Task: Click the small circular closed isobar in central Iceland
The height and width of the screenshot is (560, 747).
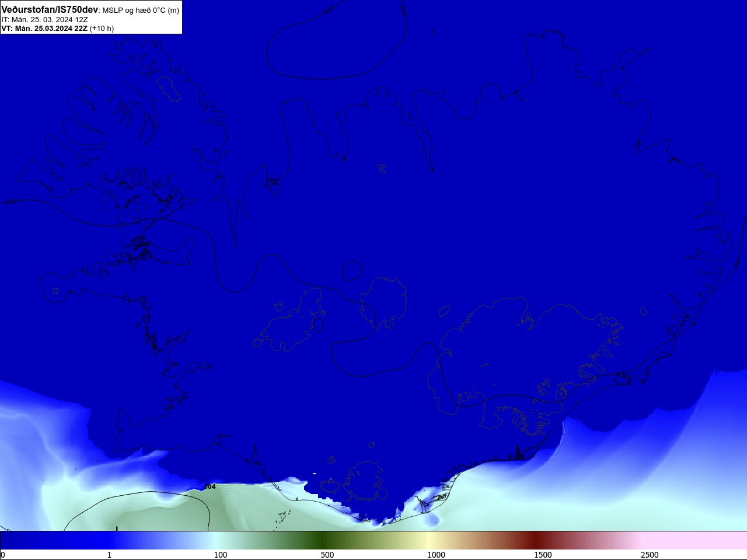Action: 352,271
